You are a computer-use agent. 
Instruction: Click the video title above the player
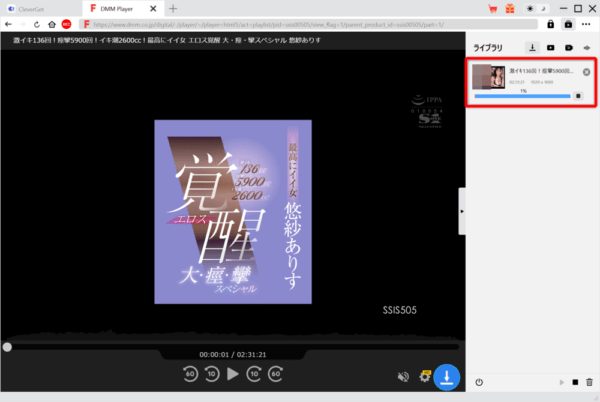pyautogui.click(x=167, y=40)
